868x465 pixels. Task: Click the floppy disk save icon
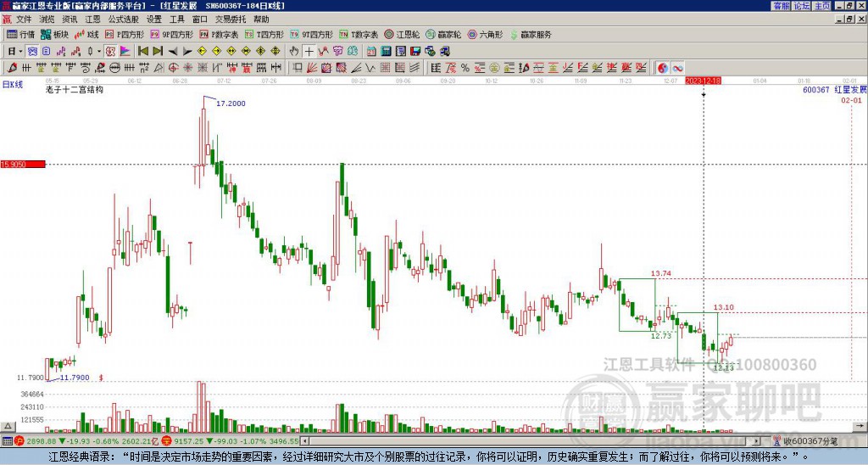(x=415, y=52)
